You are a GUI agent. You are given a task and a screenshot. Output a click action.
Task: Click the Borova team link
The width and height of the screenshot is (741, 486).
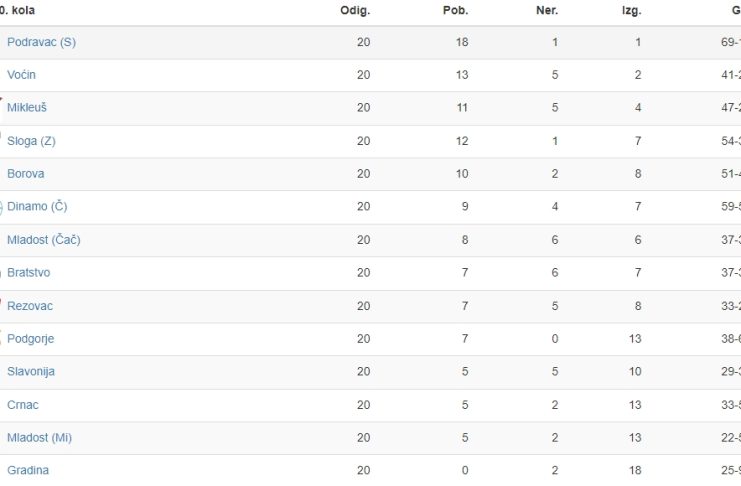pyautogui.click(x=26, y=174)
